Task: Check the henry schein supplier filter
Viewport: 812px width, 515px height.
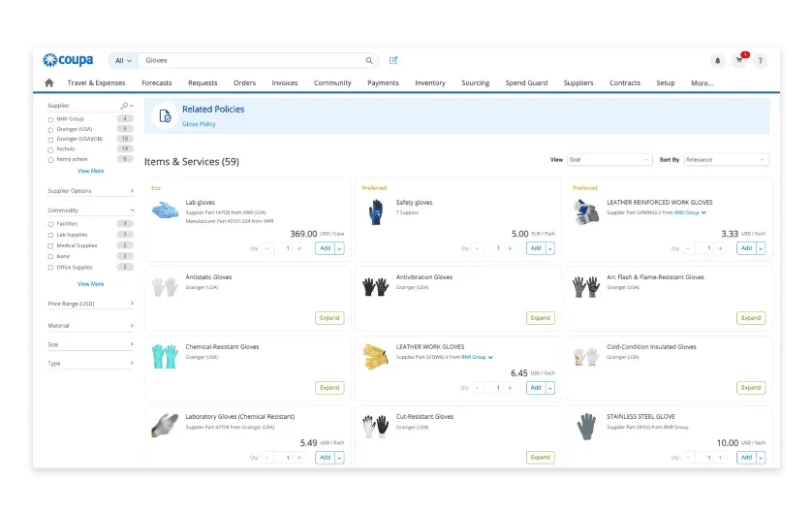Action: click(50, 160)
